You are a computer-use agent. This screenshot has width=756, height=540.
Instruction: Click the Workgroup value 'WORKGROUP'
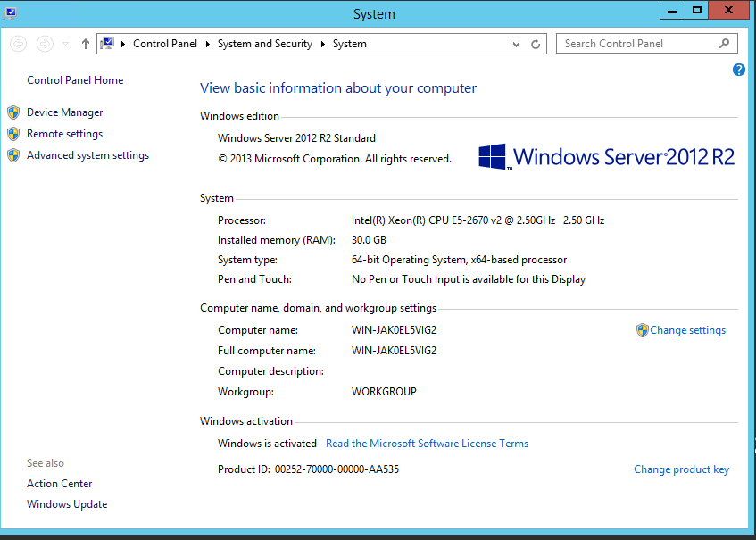pos(384,392)
